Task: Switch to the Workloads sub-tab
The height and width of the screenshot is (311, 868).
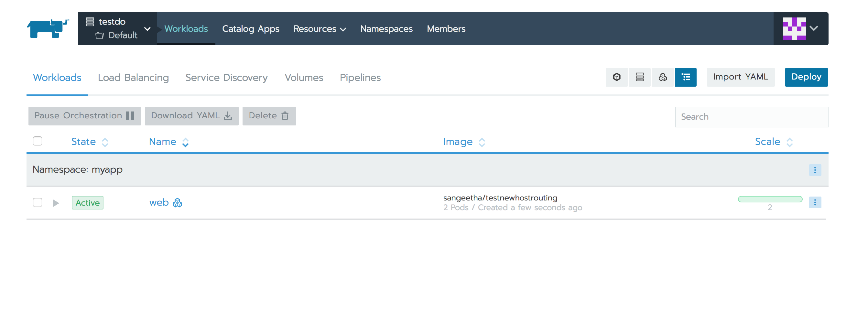Action: click(57, 78)
